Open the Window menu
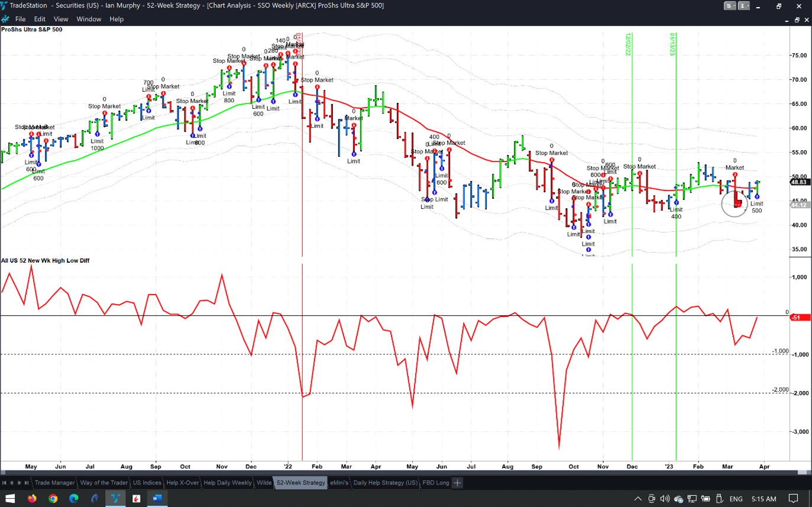Image resolution: width=812 pixels, height=507 pixels. coord(89,19)
